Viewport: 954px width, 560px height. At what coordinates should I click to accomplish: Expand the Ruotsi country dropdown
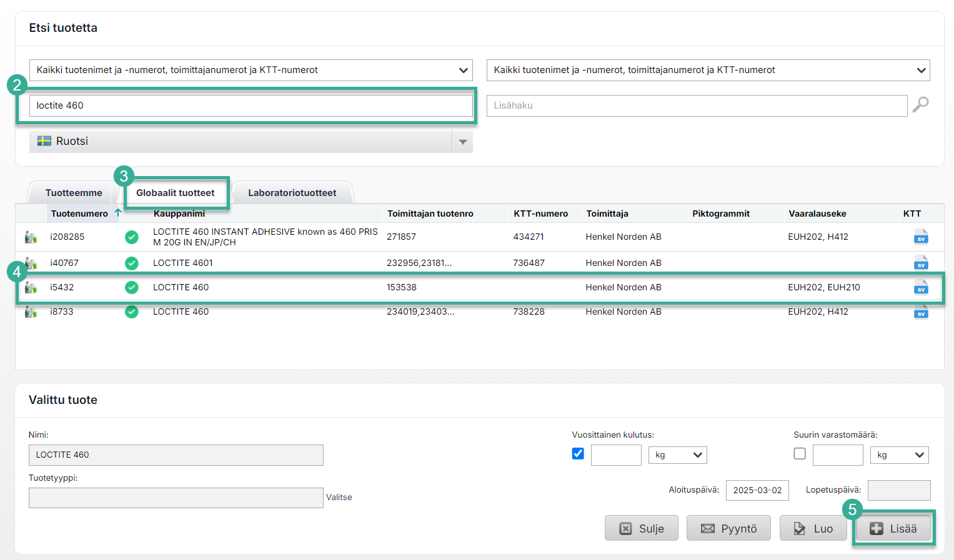[x=462, y=142]
